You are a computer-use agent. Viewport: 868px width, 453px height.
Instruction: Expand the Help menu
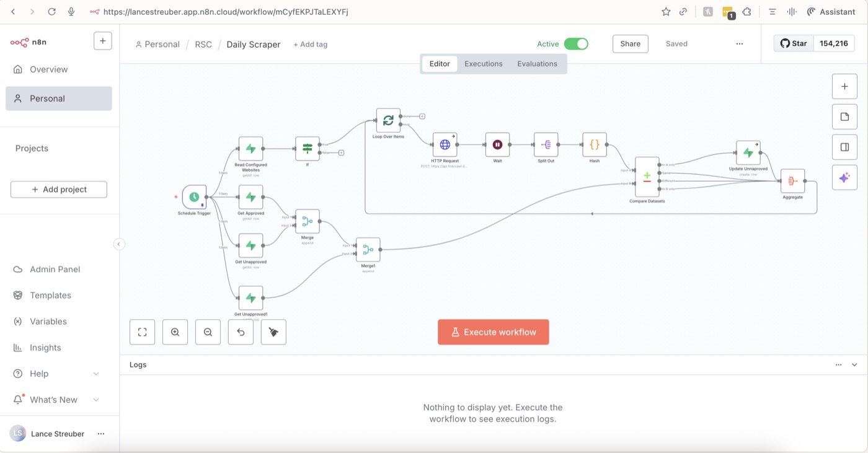96,374
